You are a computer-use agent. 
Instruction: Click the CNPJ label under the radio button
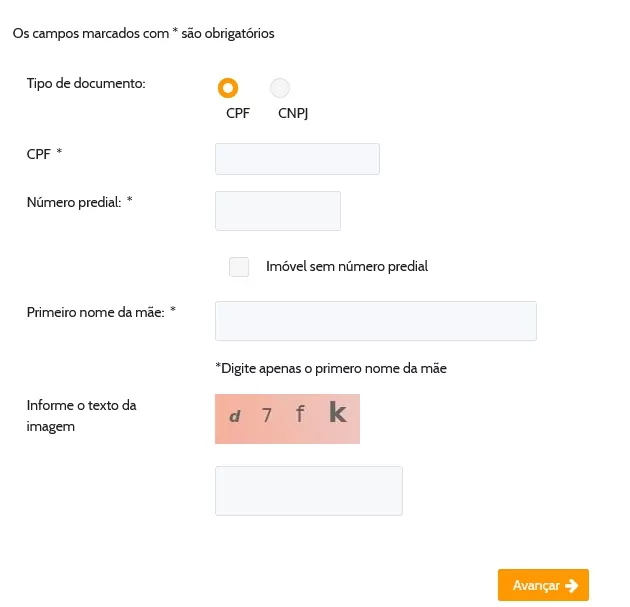[x=293, y=113]
